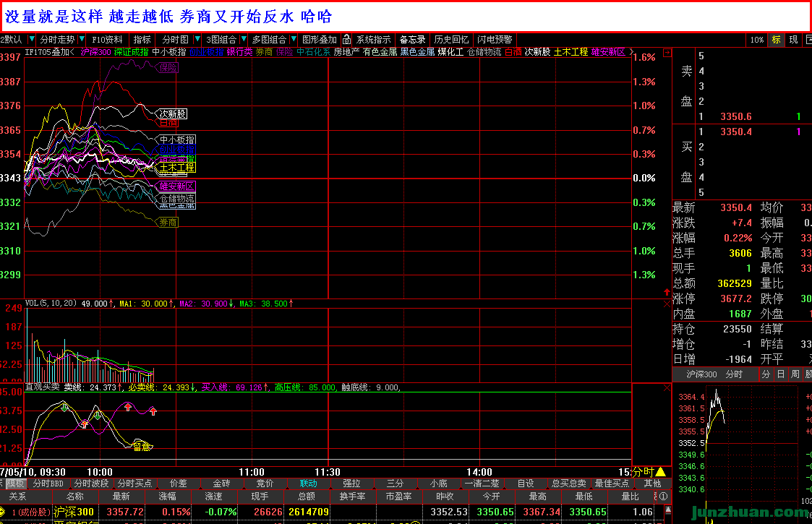
Task: Open the 备忘录 memo button
Action: [x=412, y=40]
